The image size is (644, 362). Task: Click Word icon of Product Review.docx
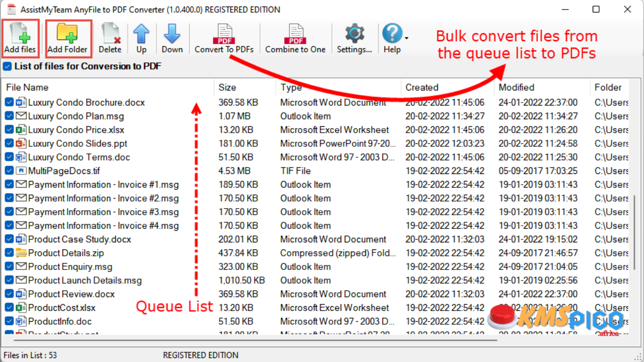(x=21, y=294)
